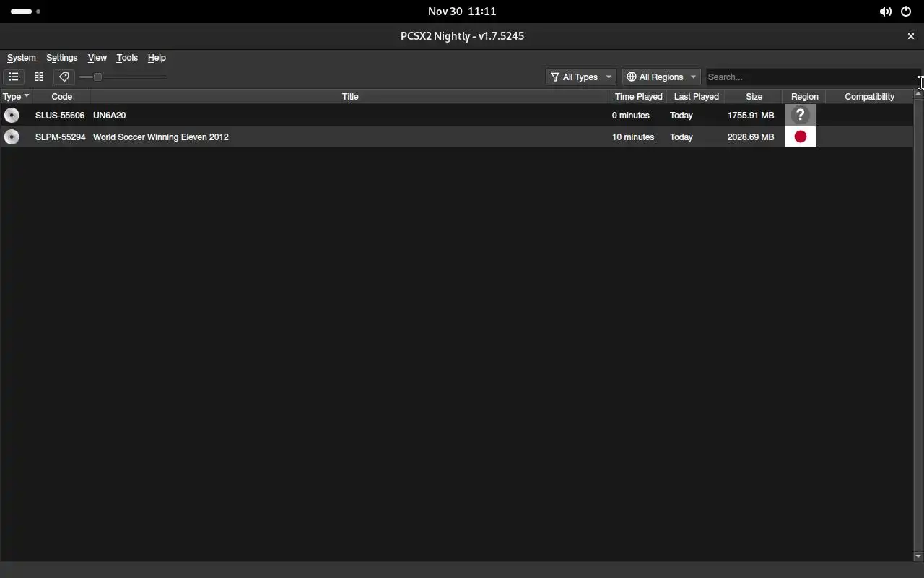Screen dimensions: 924x578
Task: Sort by the Time Played column header
Action: (x=638, y=96)
